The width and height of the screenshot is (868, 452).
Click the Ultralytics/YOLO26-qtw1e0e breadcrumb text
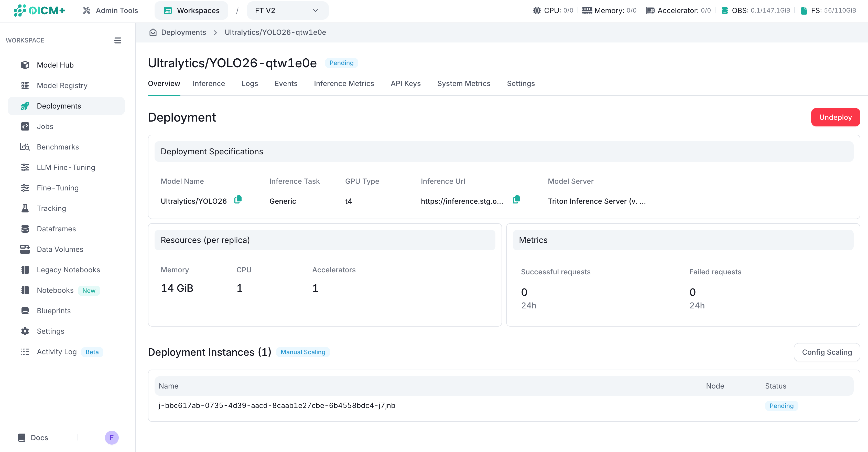coord(275,32)
